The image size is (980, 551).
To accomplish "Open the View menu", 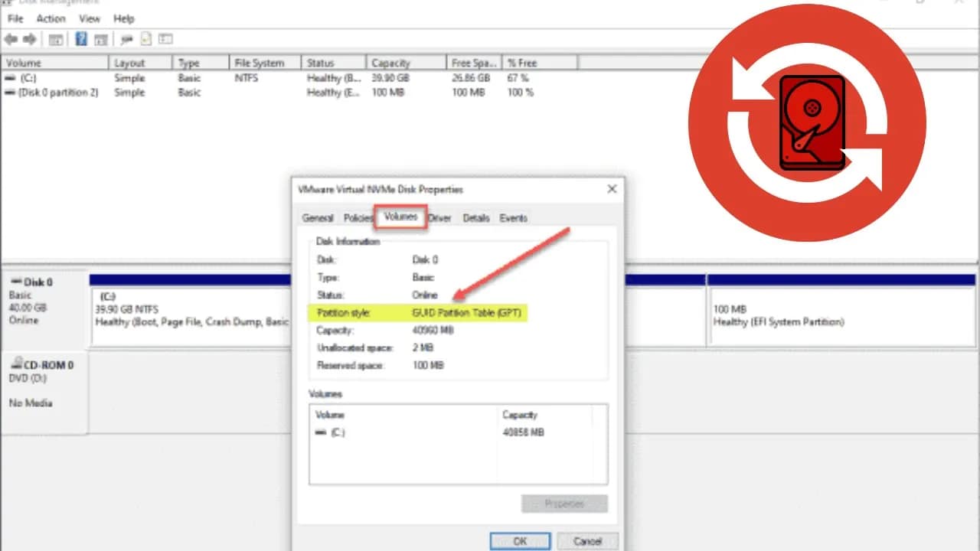I will tap(90, 18).
